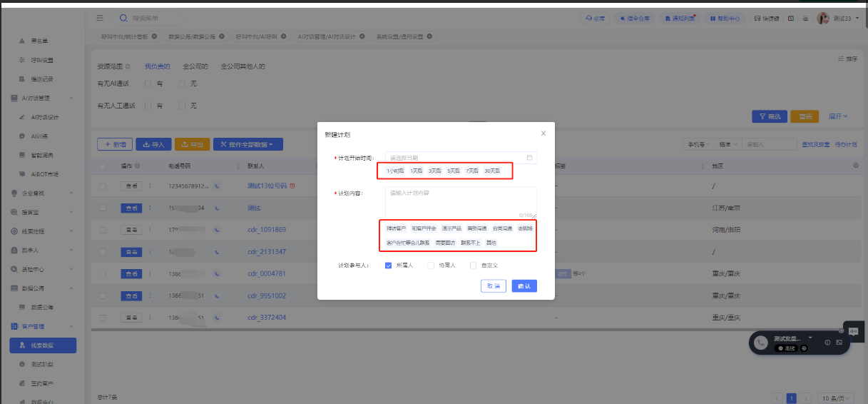Click the 排序 sort icon
The width and height of the screenshot is (868, 404).
point(847,59)
